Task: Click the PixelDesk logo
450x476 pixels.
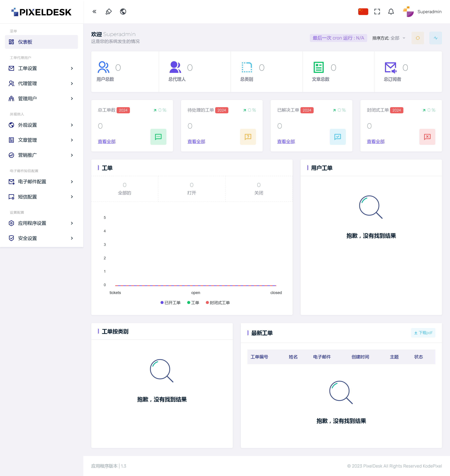Action: [41, 12]
